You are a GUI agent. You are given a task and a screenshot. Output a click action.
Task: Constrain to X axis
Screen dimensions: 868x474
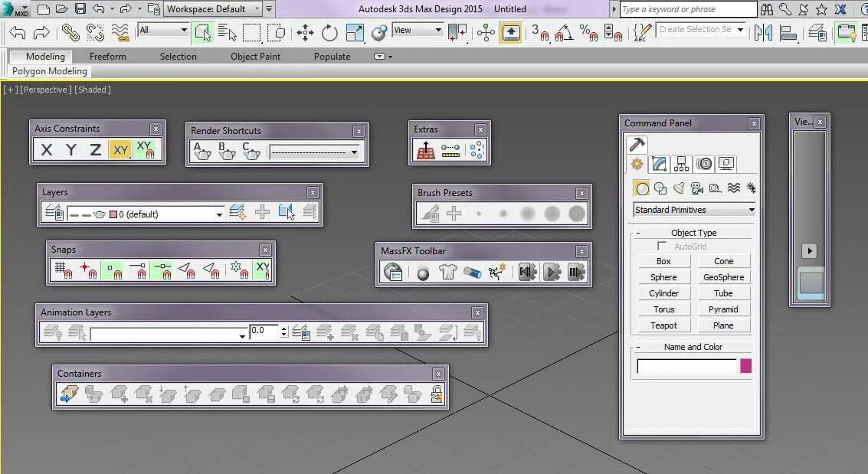coord(47,149)
